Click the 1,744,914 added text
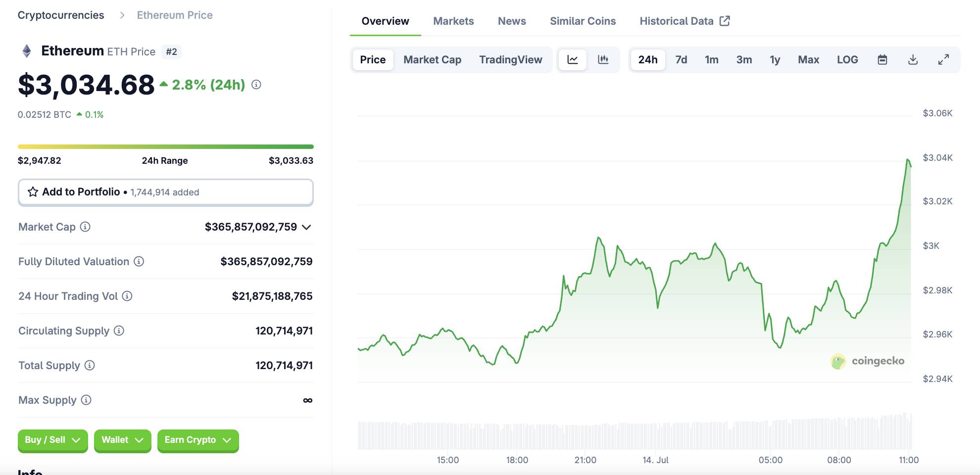This screenshot has height=475, width=980. pos(165,192)
